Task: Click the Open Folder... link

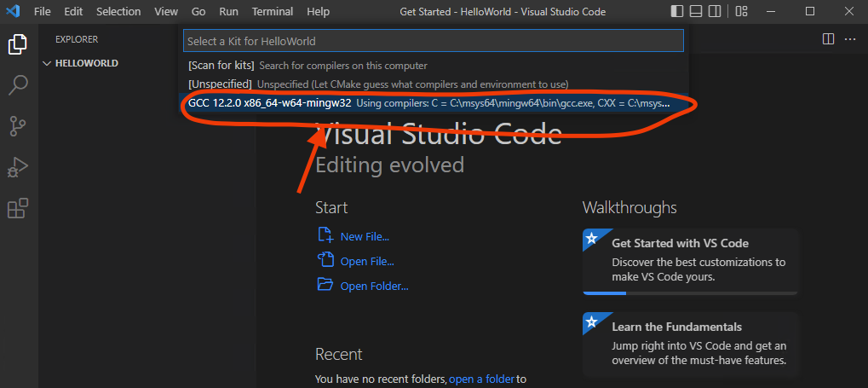Action: [x=375, y=287]
